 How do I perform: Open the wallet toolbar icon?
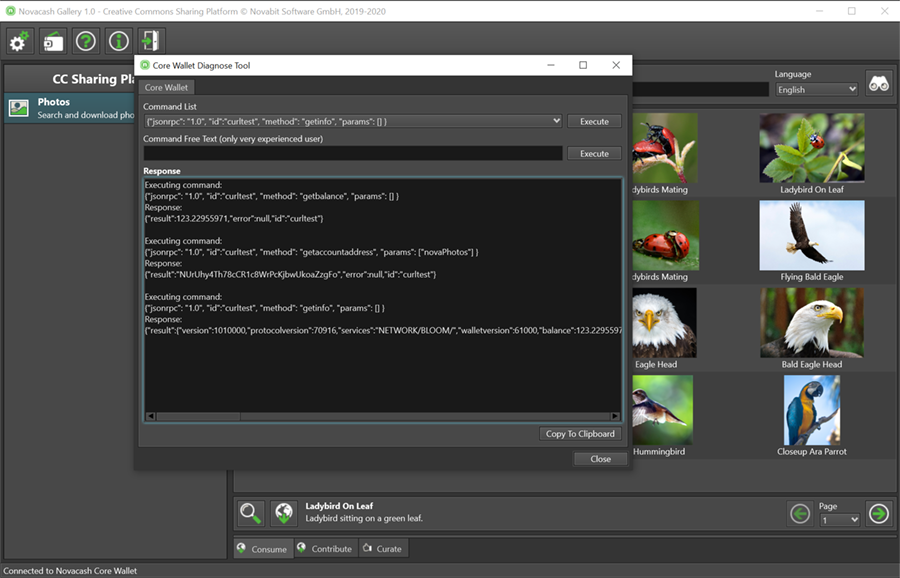click(53, 41)
